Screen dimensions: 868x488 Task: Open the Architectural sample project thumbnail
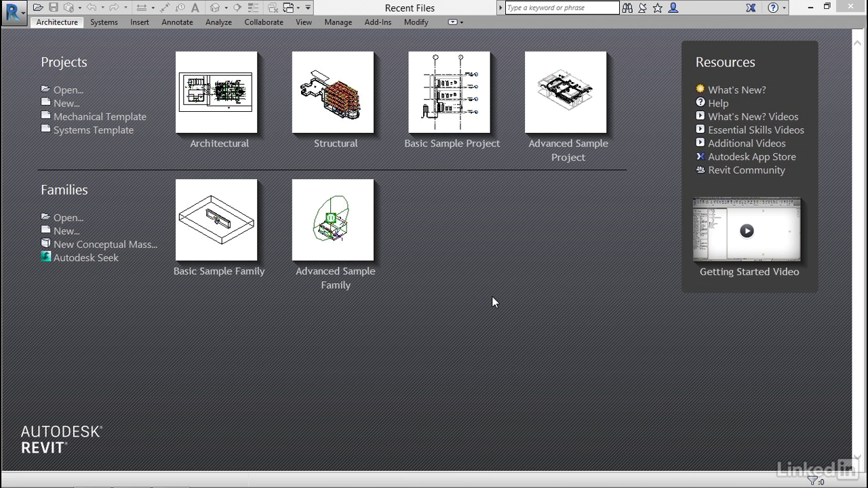coord(216,92)
